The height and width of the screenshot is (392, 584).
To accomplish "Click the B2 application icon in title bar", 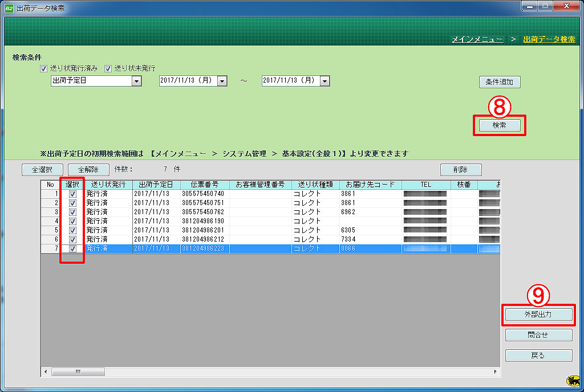I will pos(9,8).
